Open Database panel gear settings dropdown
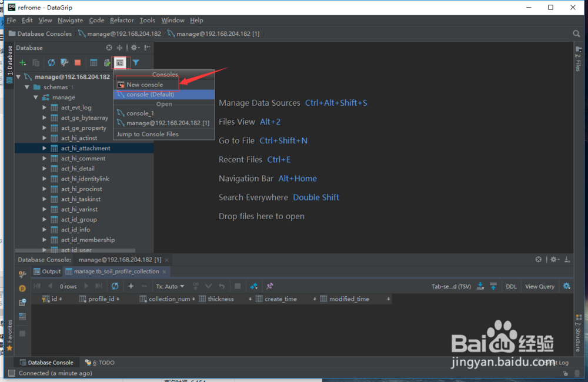This screenshot has width=588, height=382. 135,48
